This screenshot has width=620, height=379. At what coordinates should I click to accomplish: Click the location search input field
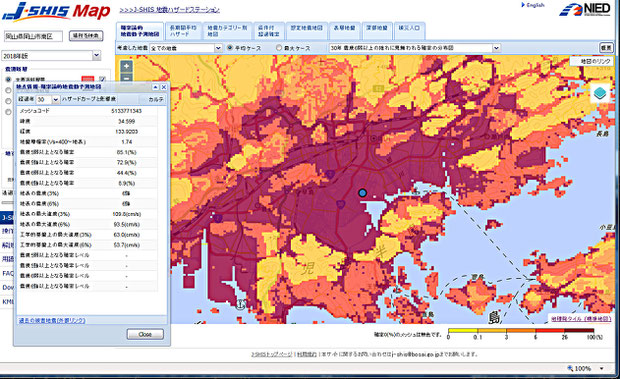pos(33,36)
